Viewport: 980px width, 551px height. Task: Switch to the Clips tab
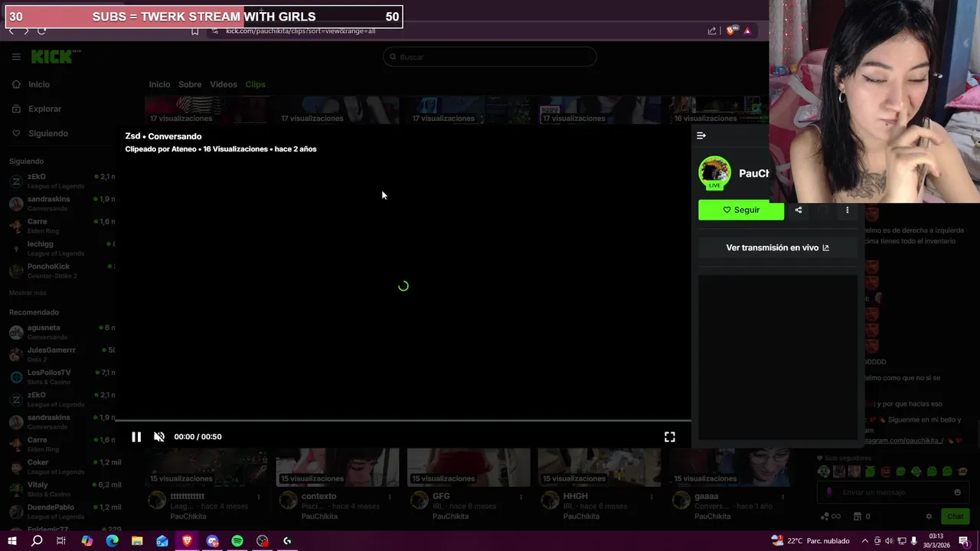click(x=256, y=85)
